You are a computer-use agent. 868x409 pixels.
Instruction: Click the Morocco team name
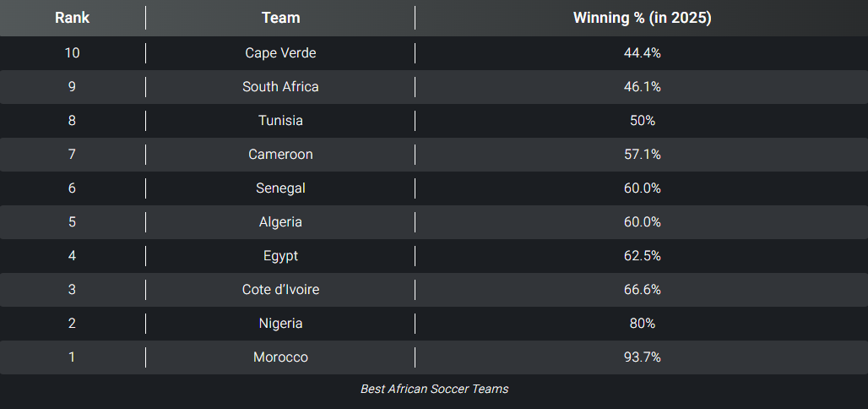pos(280,357)
